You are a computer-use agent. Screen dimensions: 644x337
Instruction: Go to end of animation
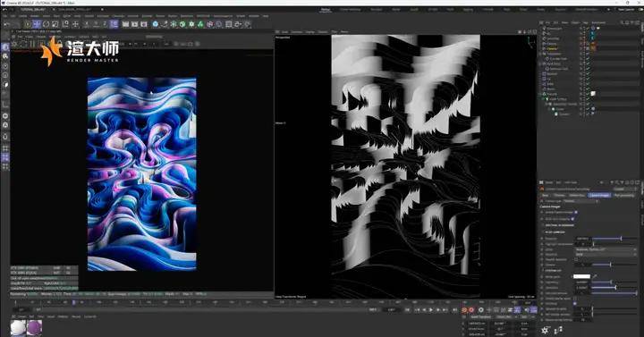tap(455, 310)
